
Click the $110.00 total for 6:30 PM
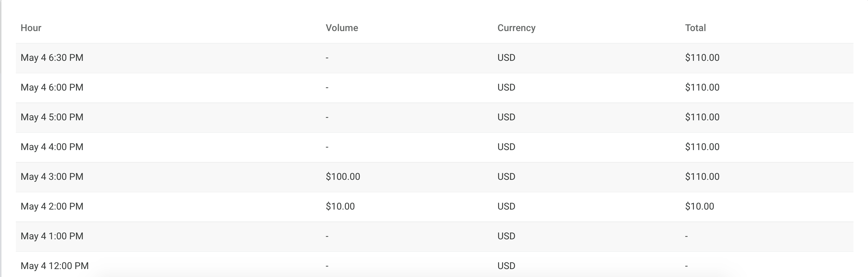pos(702,58)
